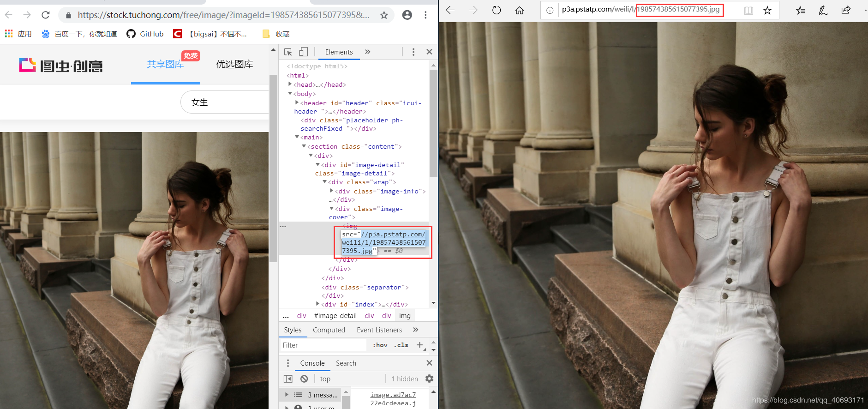Click the styles Filter input
The height and width of the screenshot is (409, 868).
pos(324,345)
